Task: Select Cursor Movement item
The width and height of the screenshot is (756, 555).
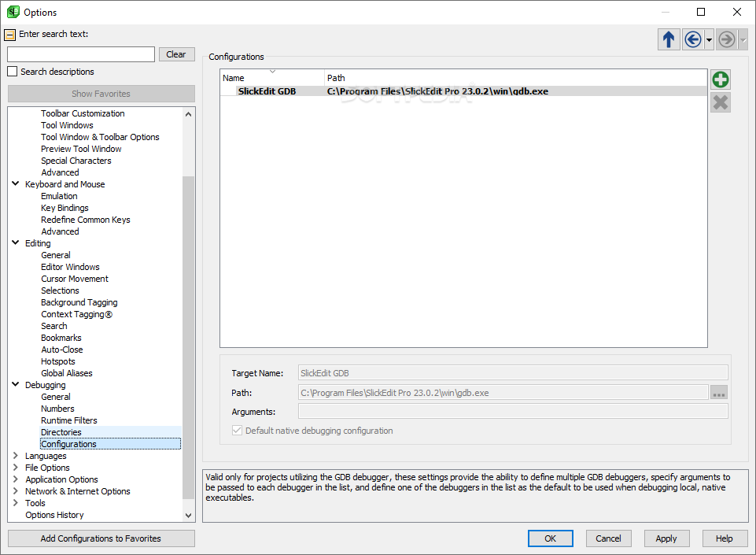Action: point(75,279)
